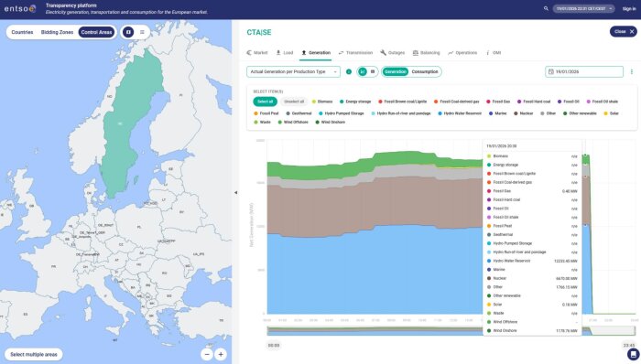Click Unselect all items button
641x364 pixels.
(x=294, y=102)
